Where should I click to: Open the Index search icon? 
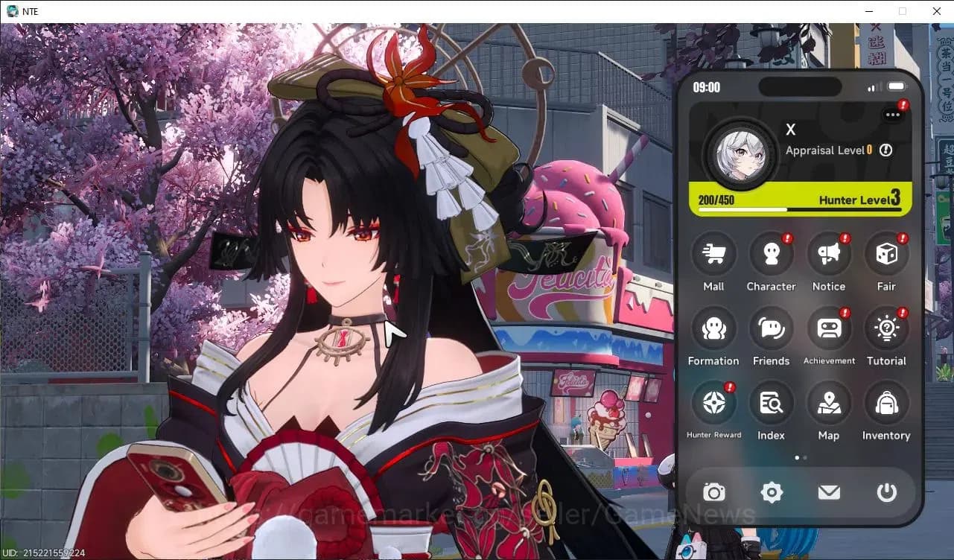(x=771, y=403)
